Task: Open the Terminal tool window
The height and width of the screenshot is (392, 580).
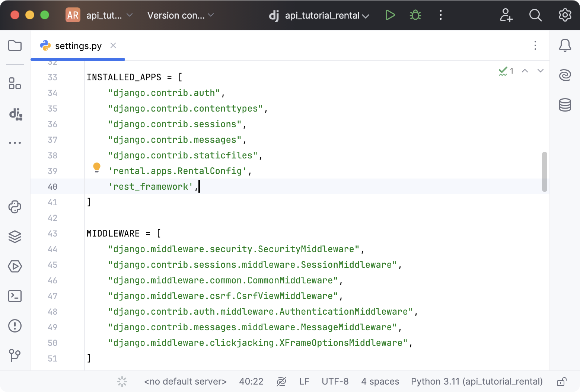Action: click(x=15, y=296)
